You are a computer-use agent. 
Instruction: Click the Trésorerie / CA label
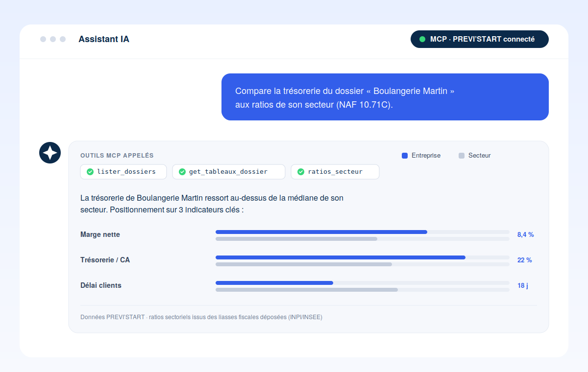pyautogui.click(x=105, y=260)
